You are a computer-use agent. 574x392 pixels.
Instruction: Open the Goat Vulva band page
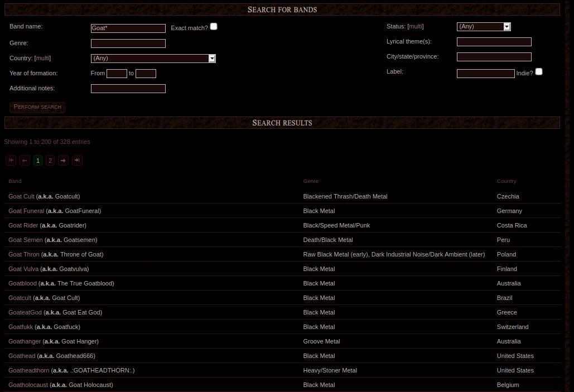pos(23,269)
